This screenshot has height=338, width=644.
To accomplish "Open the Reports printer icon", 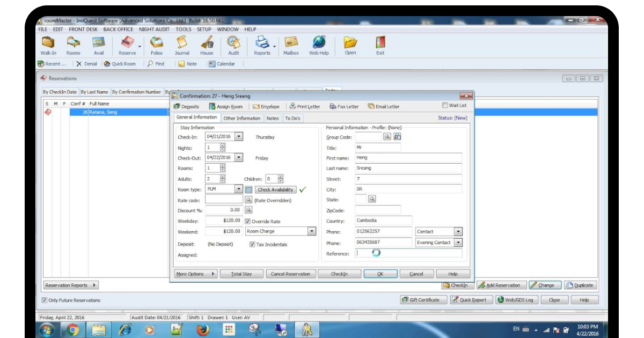I will point(262,46).
